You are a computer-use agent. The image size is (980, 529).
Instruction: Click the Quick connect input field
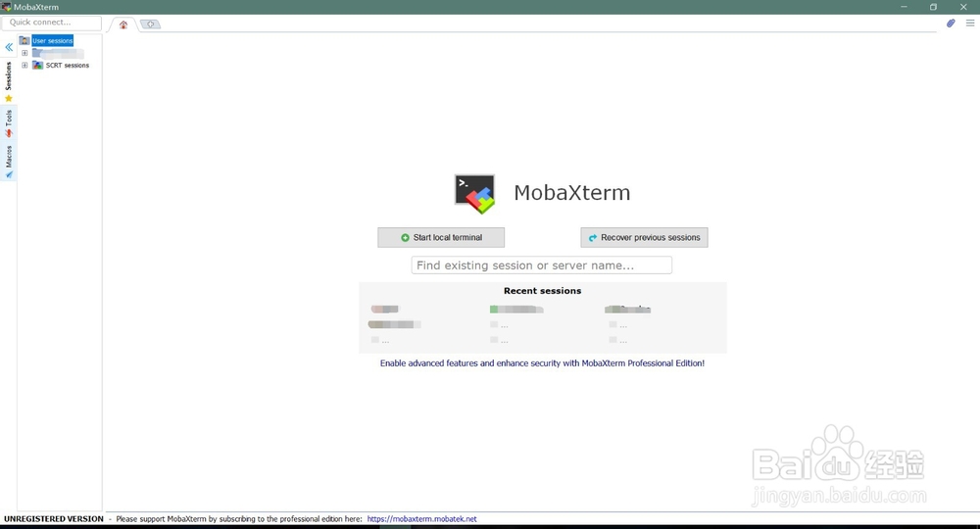coord(51,23)
